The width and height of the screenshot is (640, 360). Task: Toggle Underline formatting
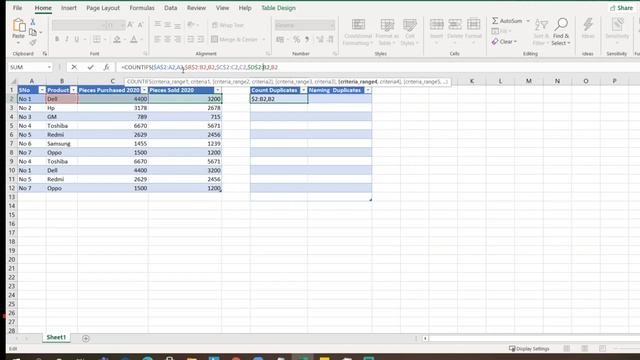click(x=77, y=40)
